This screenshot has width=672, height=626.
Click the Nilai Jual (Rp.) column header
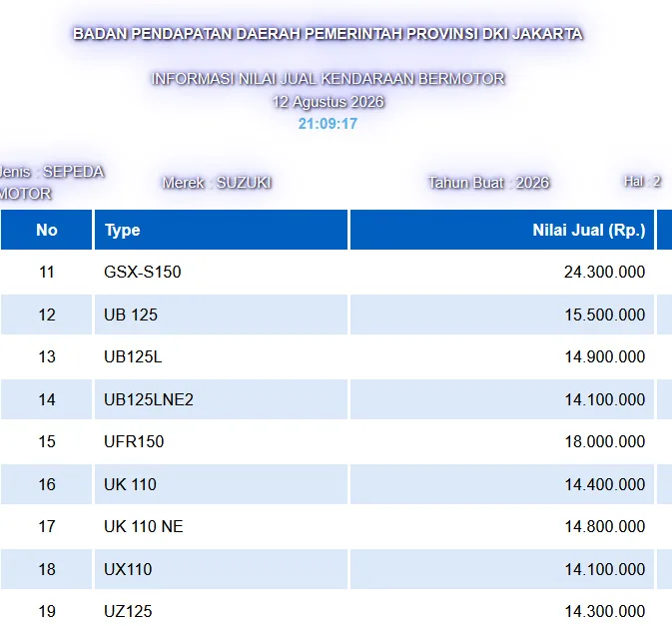[x=502, y=230]
